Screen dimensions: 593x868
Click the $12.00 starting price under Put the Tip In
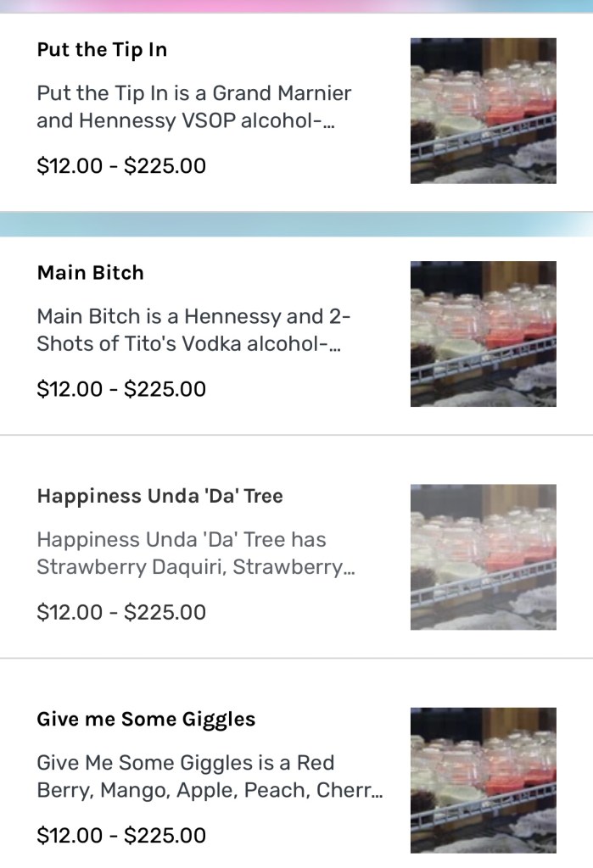click(x=70, y=165)
